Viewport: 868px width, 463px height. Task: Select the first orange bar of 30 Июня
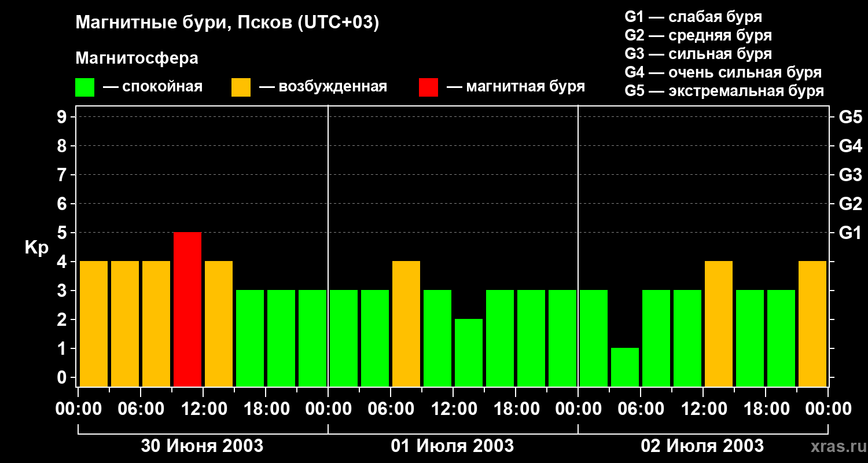pyautogui.click(x=94, y=324)
